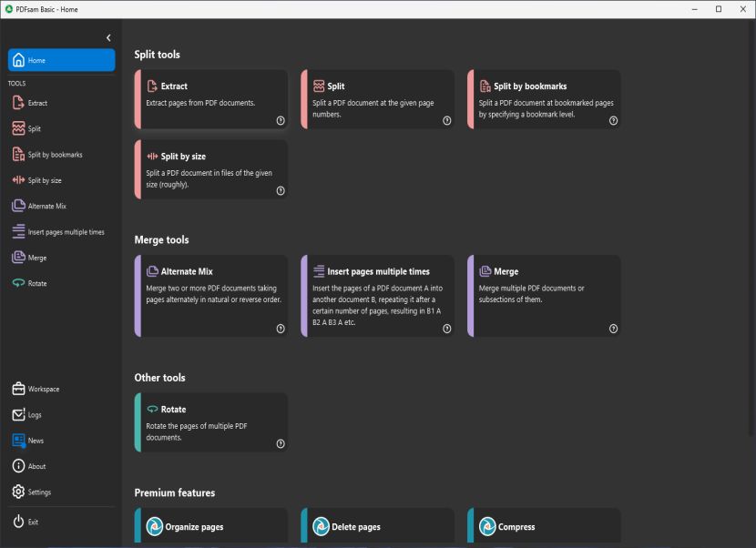This screenshot has height=548, width=756.
Task: Show help for the Extract card
Action: pyautogui.click(x=281, y=120)
